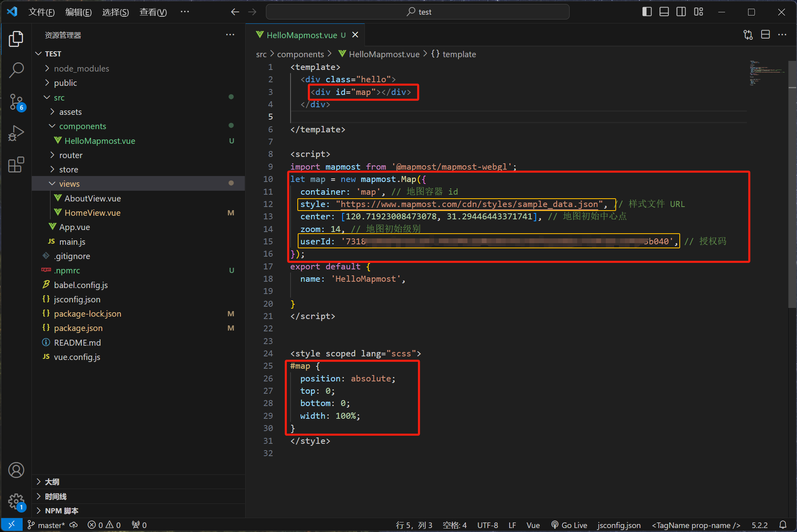This screenshot has height=532, width=797.
Task: Open the remote window status icon
Action: coord(12,525)
